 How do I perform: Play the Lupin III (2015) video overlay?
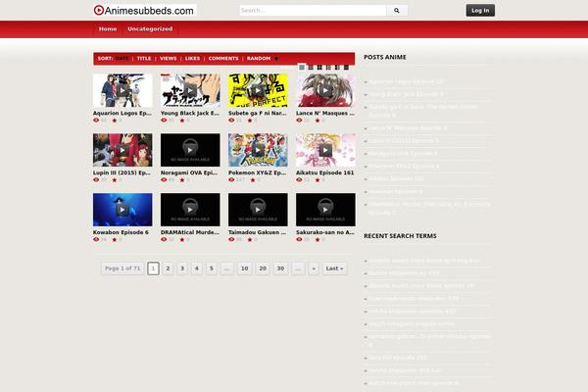[x=122, y=150]
